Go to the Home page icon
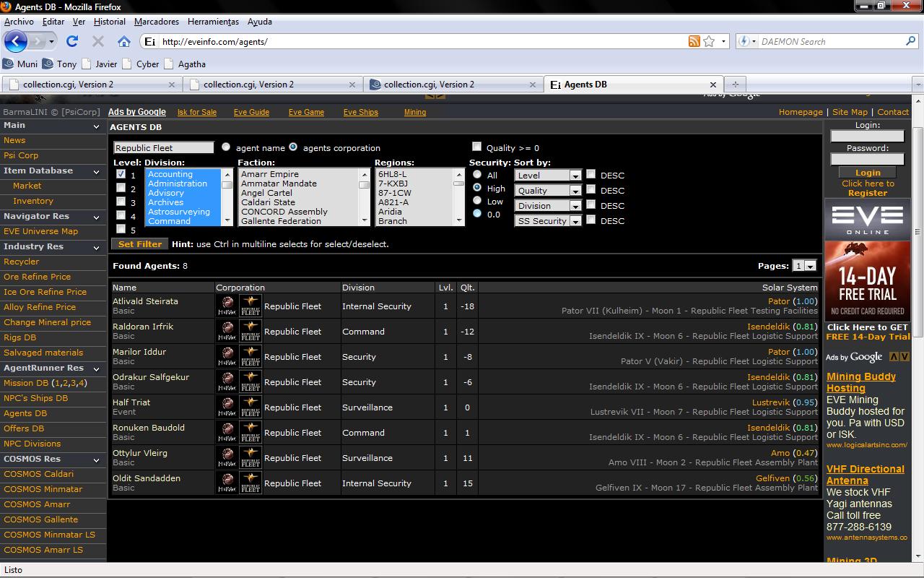The width and height of the screenshot is (924, 578). [x=124, y=41]
